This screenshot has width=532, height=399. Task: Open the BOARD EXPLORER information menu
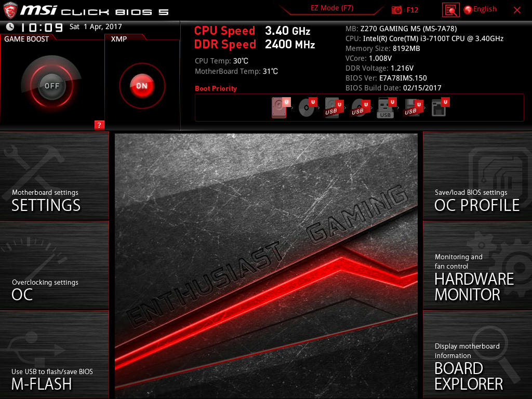(477, 354)
